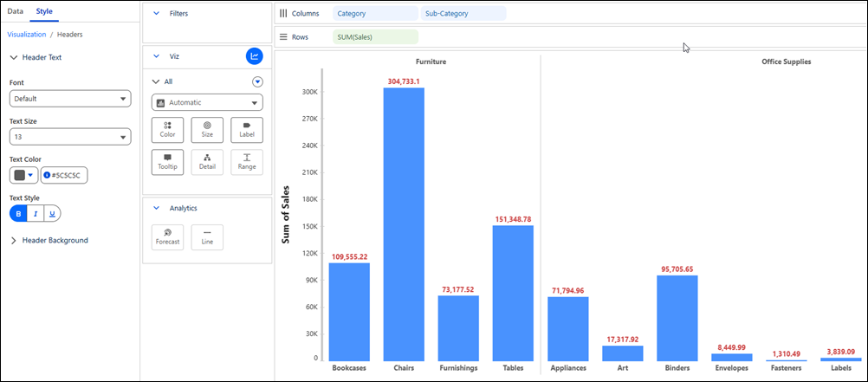The width and height of the screenshot is (868, 382).
Task: Open the Label mark card
Action: tap(247, 130)
